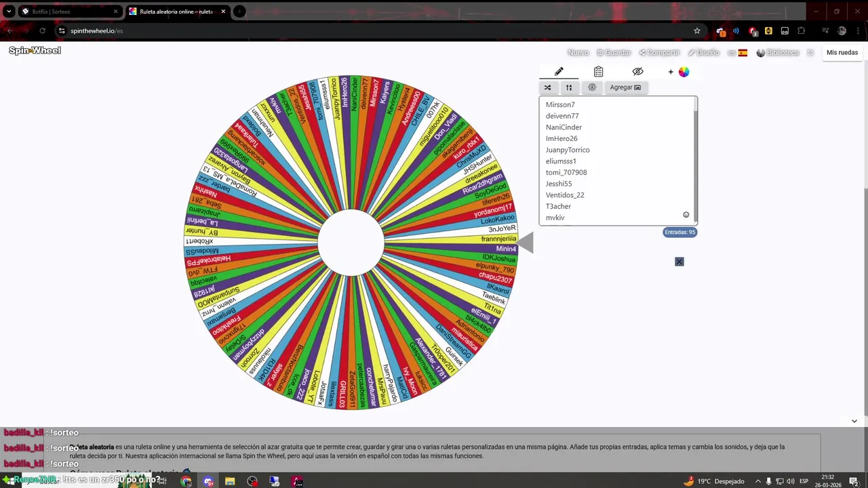Open the browser profile avatar
This screenshot has height=488, width=868.
point(842,30)
